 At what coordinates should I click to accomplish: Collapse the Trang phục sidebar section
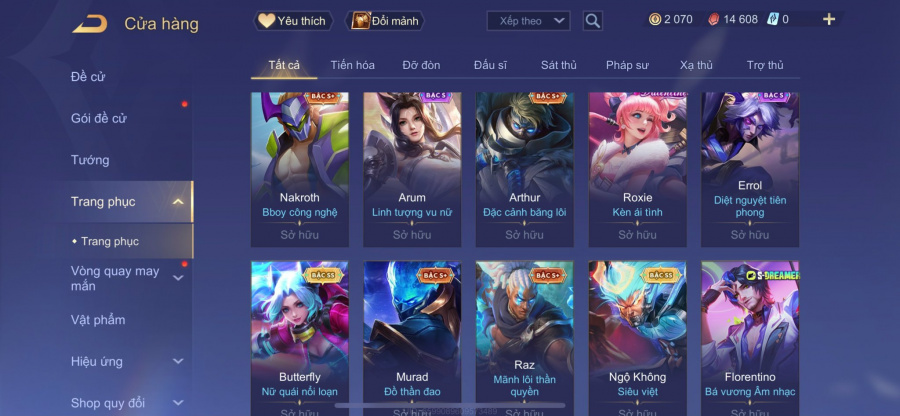point(178,202)
